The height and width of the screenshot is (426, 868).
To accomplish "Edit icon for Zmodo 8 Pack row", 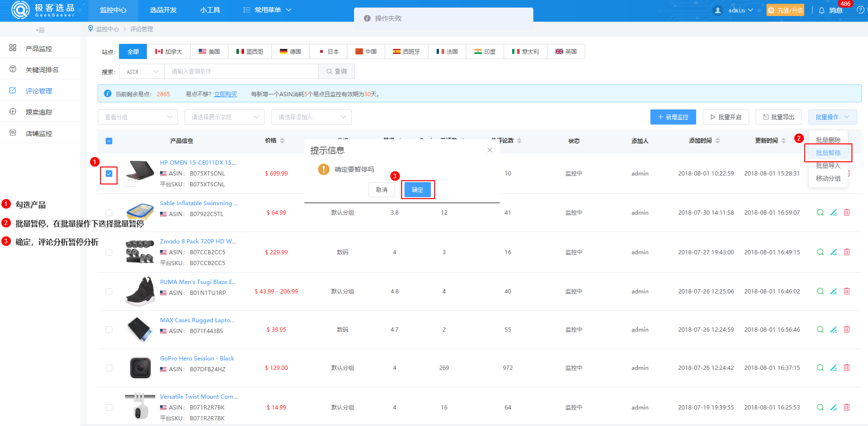I will pyautogui.click(x=834, y=252).
